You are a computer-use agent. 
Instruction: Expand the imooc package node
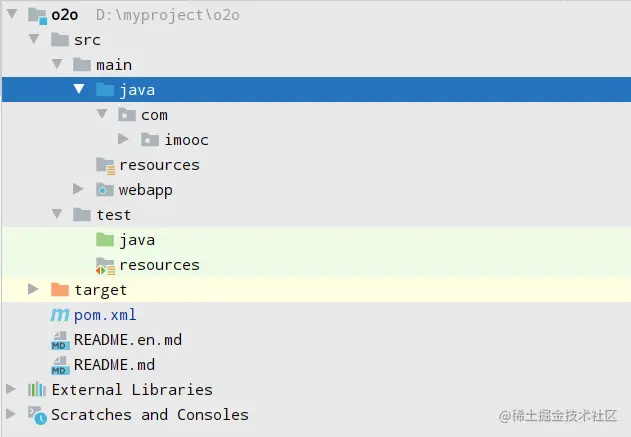click(123, 139)
